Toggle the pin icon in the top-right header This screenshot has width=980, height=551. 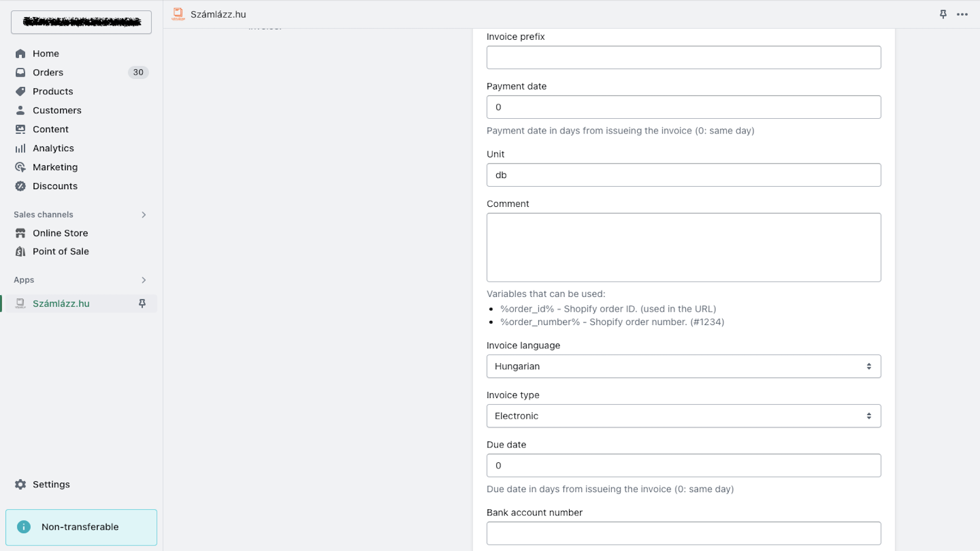click(x=942, y=14)
